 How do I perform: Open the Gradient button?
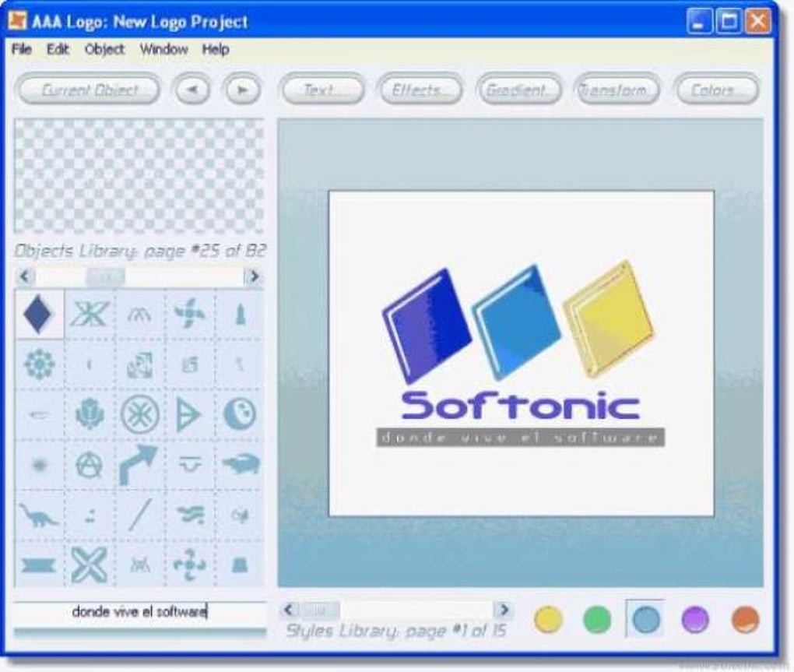(x=518, y=90)
